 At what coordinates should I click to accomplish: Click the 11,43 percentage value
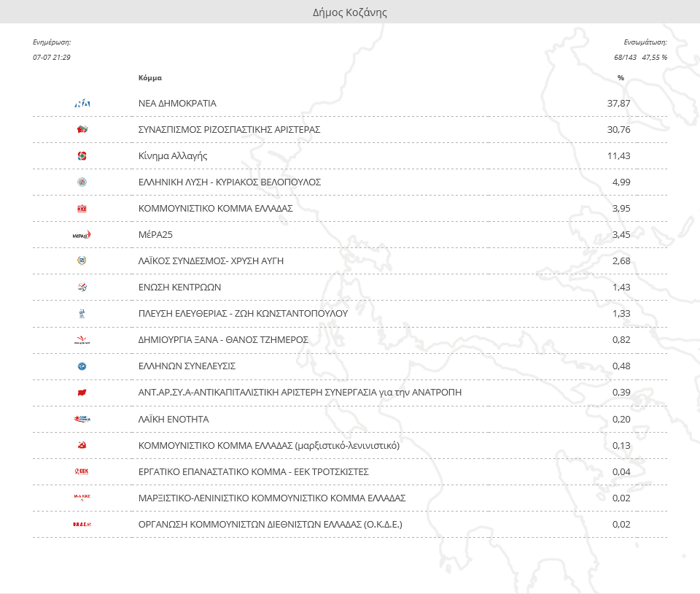(x=619, y=156)
